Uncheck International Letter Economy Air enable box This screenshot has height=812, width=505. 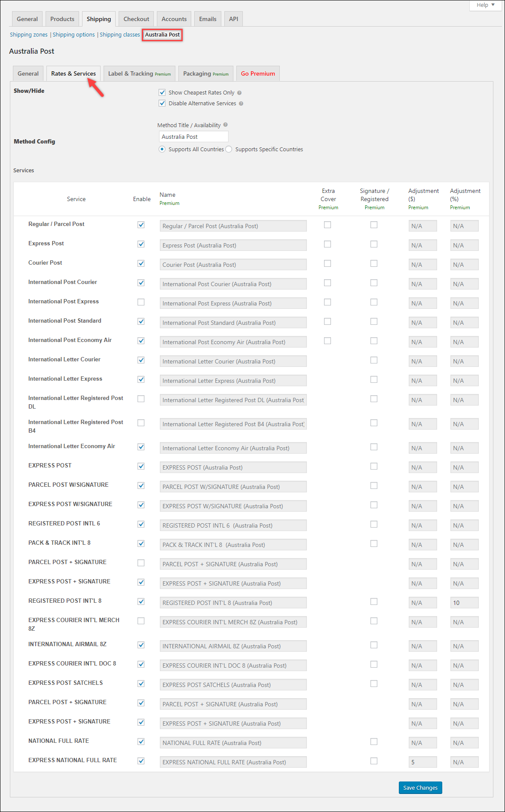point(141,447)
